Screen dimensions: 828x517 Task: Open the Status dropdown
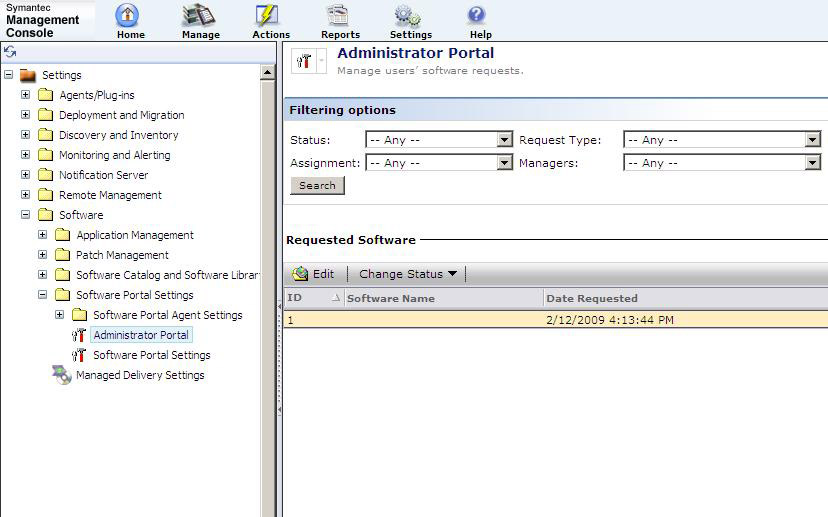[x=504, y=140]
